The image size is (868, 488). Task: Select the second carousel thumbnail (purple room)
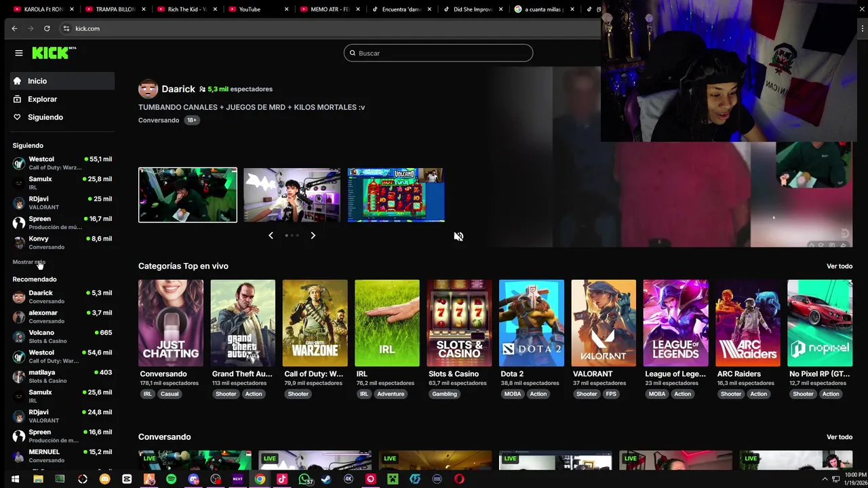coord(292,195)
